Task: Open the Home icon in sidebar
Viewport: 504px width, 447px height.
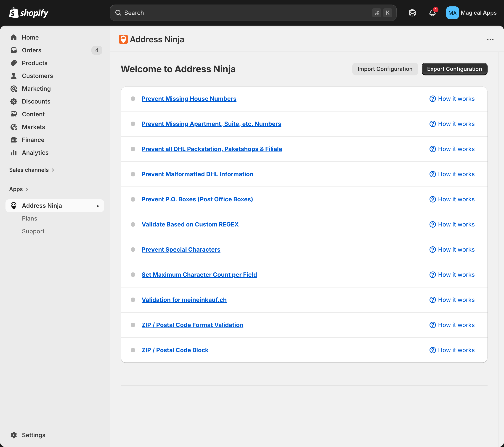Action: point(14,37)
